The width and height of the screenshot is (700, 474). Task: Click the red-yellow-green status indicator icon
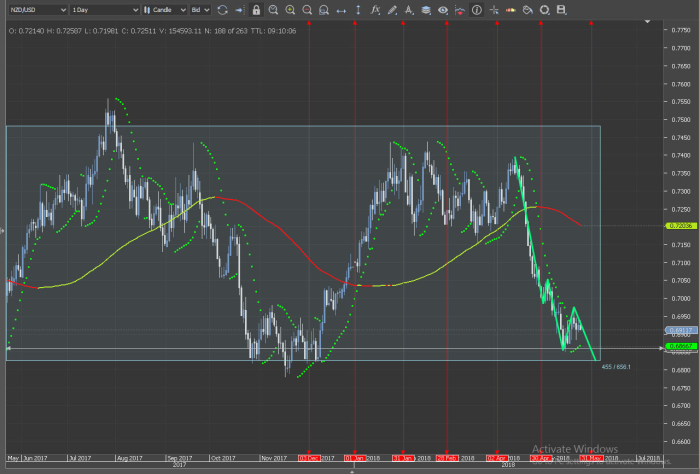[x=511, y=10]
